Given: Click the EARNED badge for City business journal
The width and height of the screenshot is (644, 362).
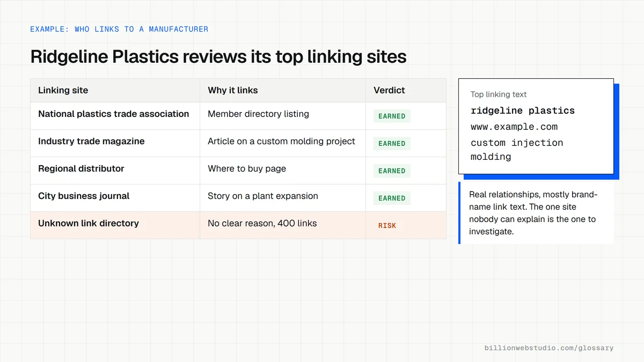Looking at the screenshot, I should point(392,198).
